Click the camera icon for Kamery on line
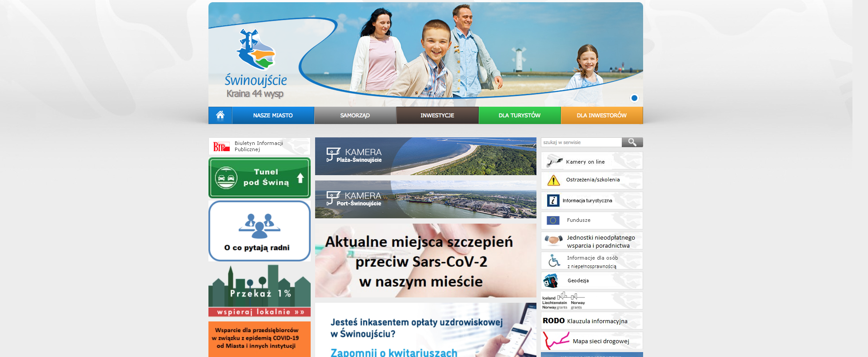Viewport: 868px width, 357px height. (554, 161)
